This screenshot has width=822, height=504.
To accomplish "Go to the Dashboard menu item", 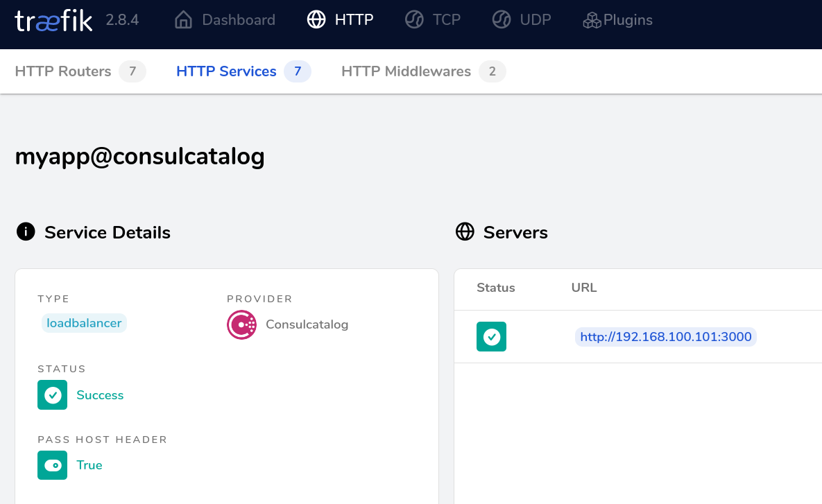I will point(238,20).
